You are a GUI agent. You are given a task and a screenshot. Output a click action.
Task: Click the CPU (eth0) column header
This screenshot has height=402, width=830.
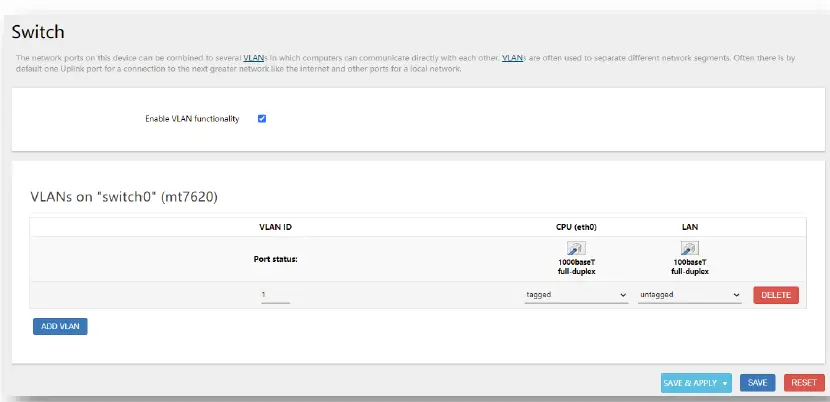coord(576,227)
